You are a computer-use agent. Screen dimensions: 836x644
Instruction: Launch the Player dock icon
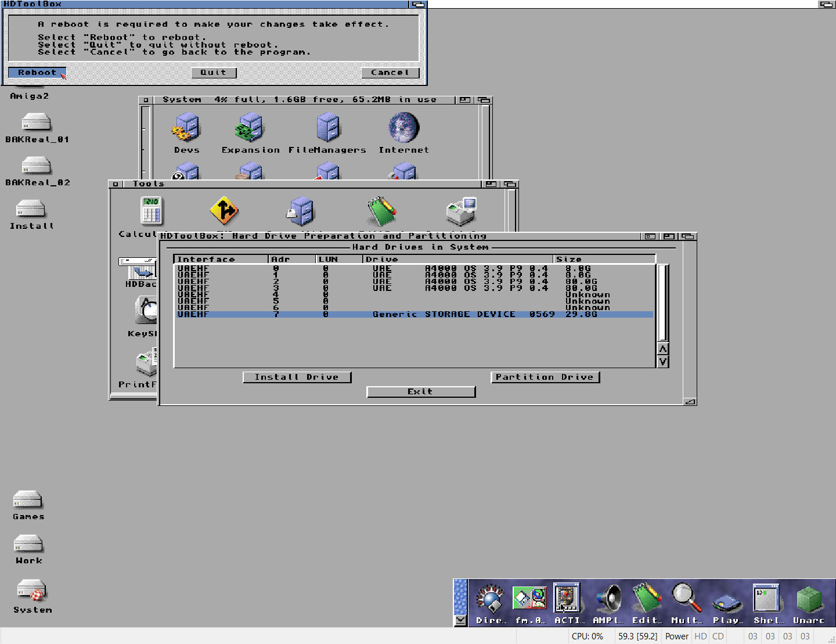coord(728,603)
